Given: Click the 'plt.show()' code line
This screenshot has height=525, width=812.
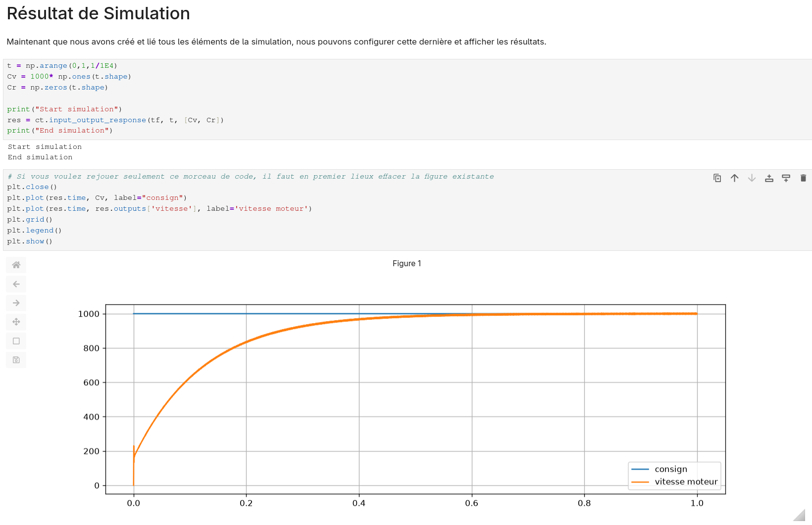Looking at the screenshot, I should point(30,241).
